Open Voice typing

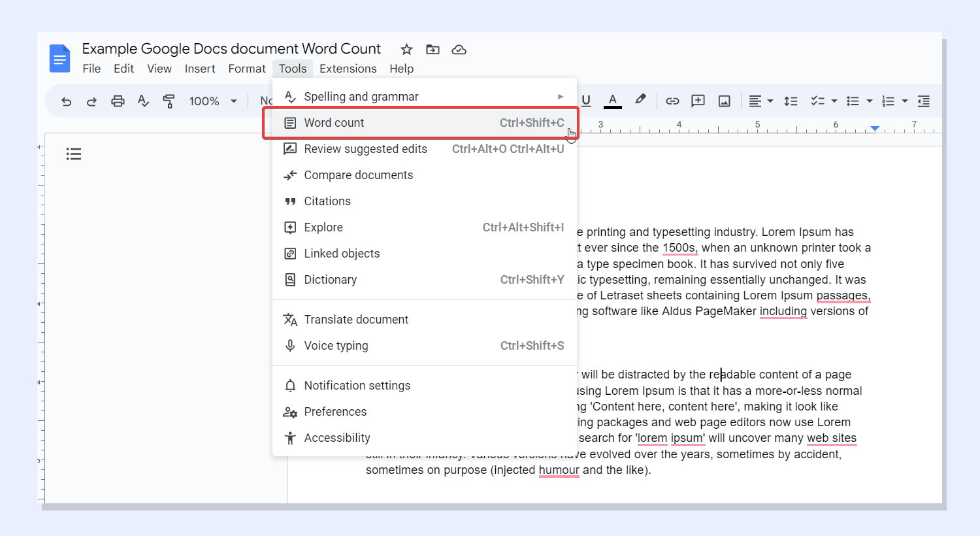point(336,345)
